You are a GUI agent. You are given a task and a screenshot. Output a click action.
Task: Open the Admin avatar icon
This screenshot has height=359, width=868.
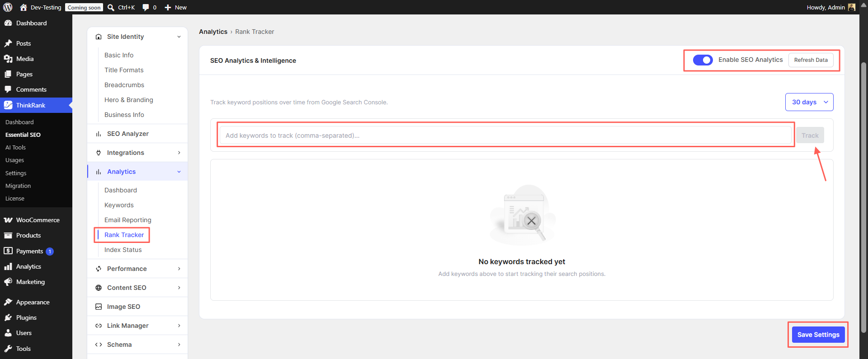pos(852,7)
